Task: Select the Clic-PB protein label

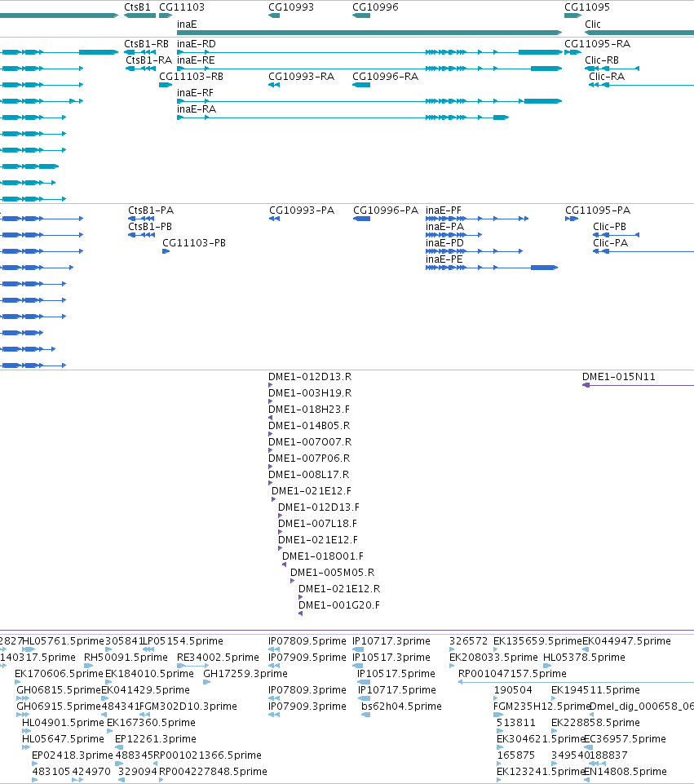Action: pos(609,227)
